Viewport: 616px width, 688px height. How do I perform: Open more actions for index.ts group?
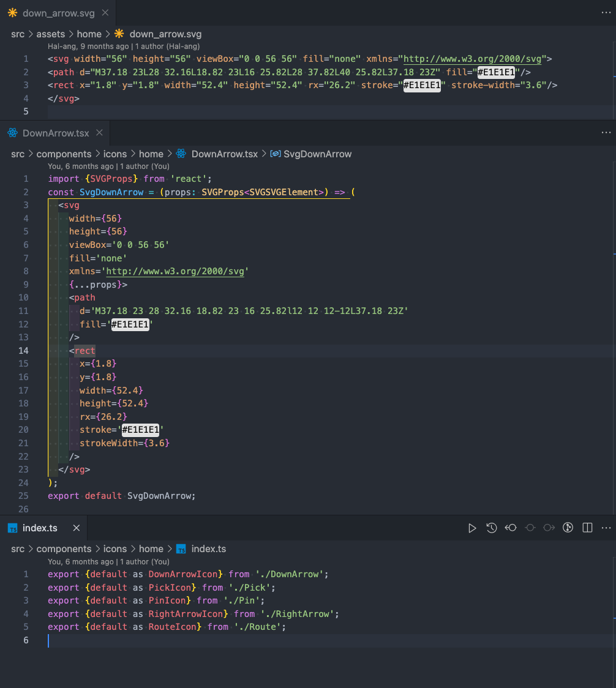(x=606, y=528)
